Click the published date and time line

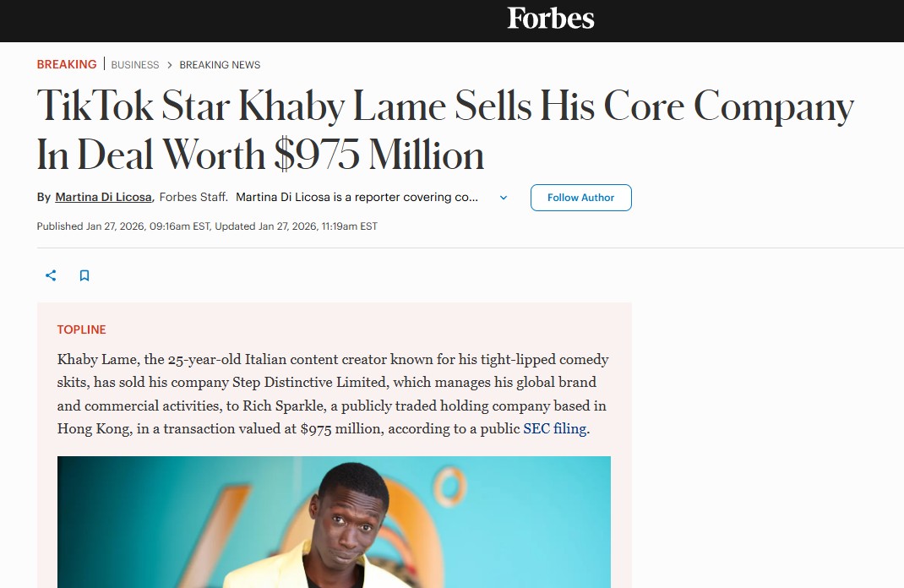[207, 226]
